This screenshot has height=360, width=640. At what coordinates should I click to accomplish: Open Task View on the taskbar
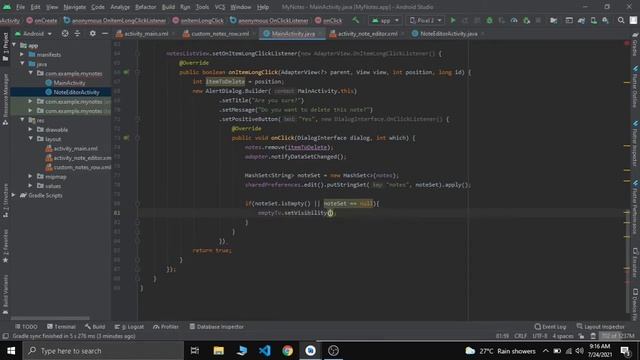point(195,351)
